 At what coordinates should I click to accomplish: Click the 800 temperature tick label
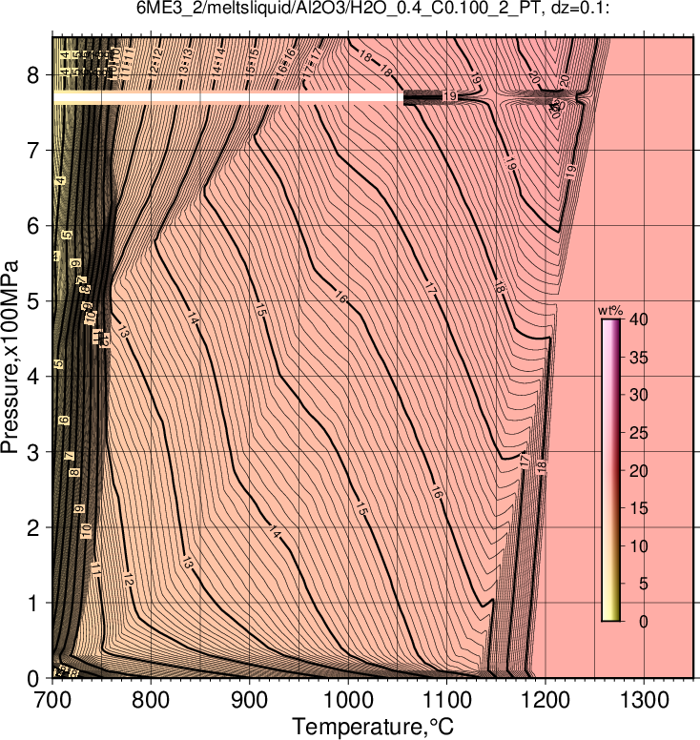(x=151, y=700)
